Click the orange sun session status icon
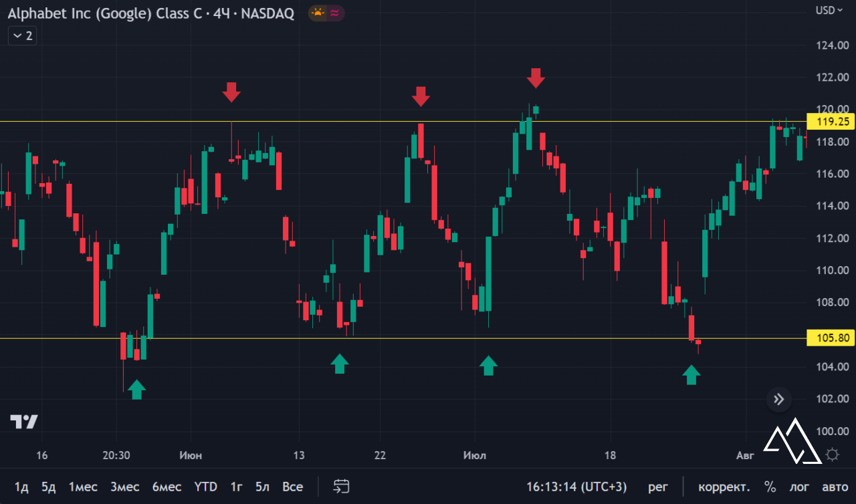Image resolution: width=856 pixels, height=504 pixels. pos(318,13)
